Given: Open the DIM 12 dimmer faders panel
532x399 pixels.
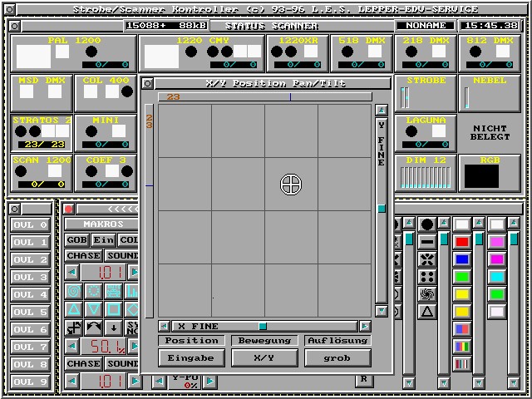Looking at the screenshot, I should click(x=426, y=173).
